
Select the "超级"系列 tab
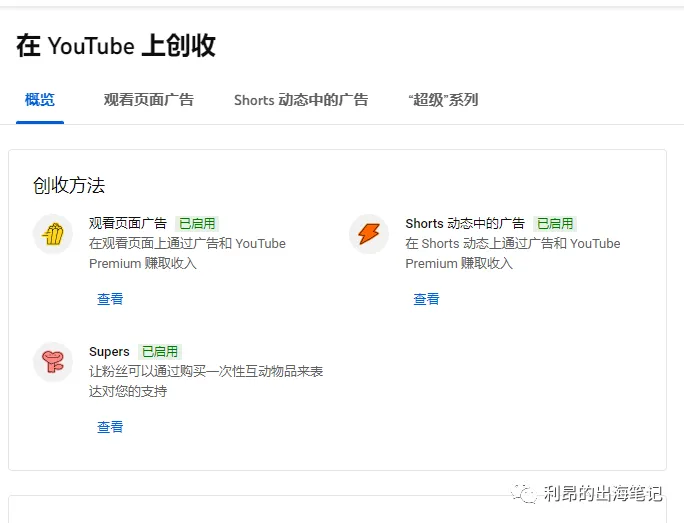[x=443, y=100]
